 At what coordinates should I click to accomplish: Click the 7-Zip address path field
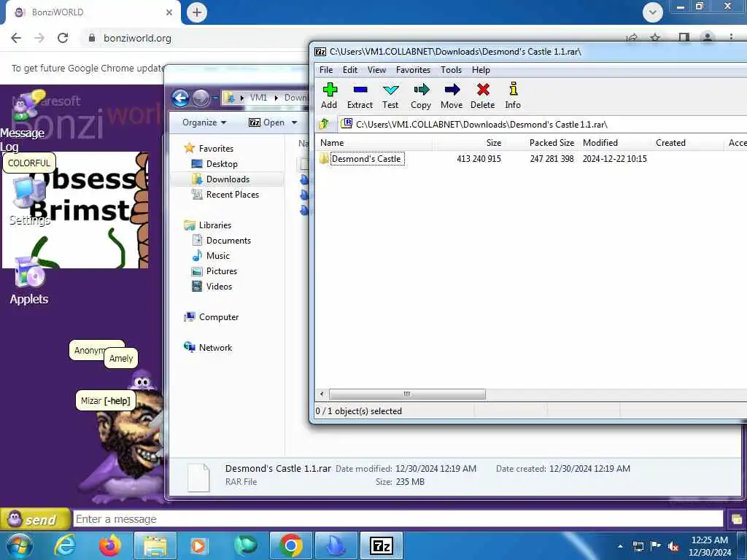543,124
